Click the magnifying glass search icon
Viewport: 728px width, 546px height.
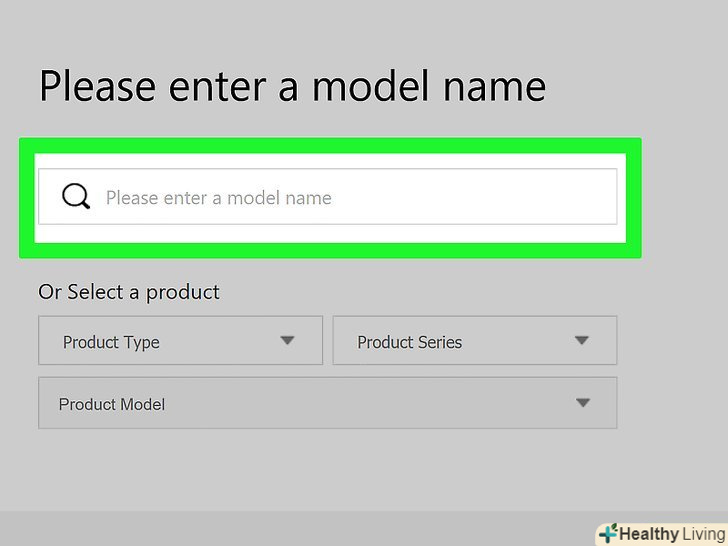coord(76,196)
